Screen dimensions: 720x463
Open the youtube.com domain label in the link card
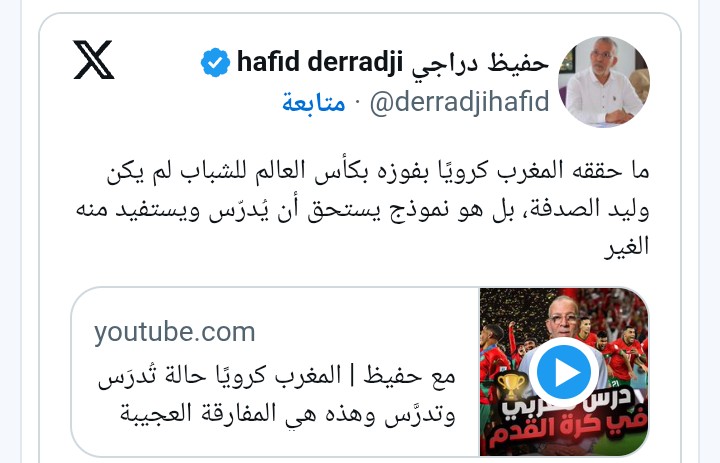174,333
